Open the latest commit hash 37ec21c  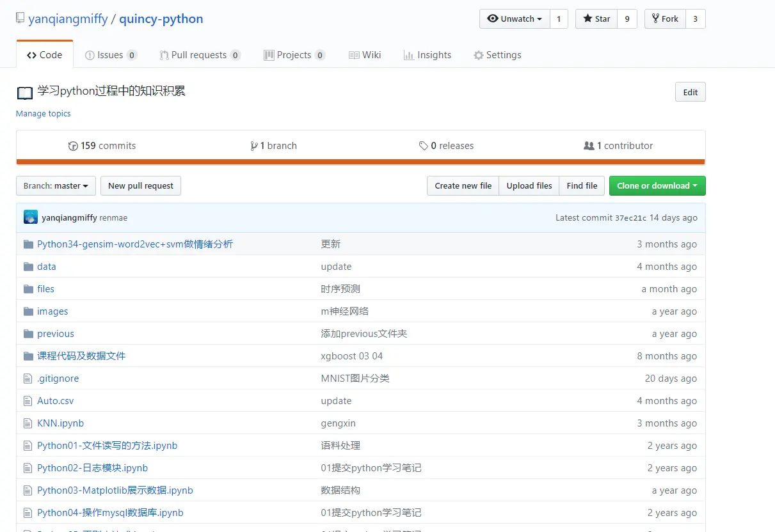click(x=631, y=218)
